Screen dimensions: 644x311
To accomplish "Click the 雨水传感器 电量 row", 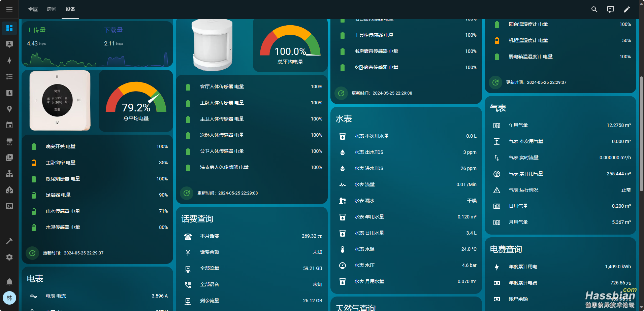I will (97, 211).
